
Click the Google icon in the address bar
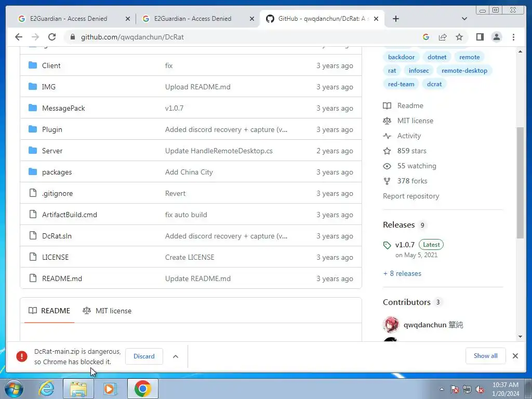[x=426, y=37]
